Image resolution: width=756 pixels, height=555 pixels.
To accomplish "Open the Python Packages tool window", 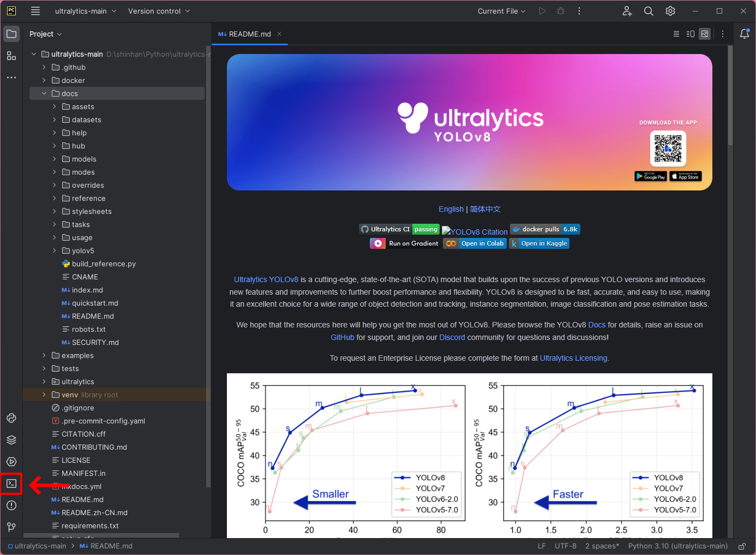I will [11, 440].
